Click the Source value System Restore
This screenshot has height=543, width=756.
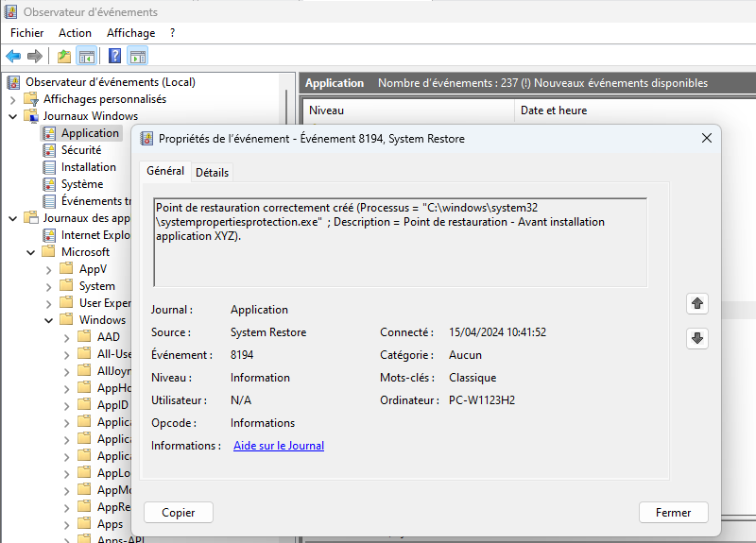point(268,332)
